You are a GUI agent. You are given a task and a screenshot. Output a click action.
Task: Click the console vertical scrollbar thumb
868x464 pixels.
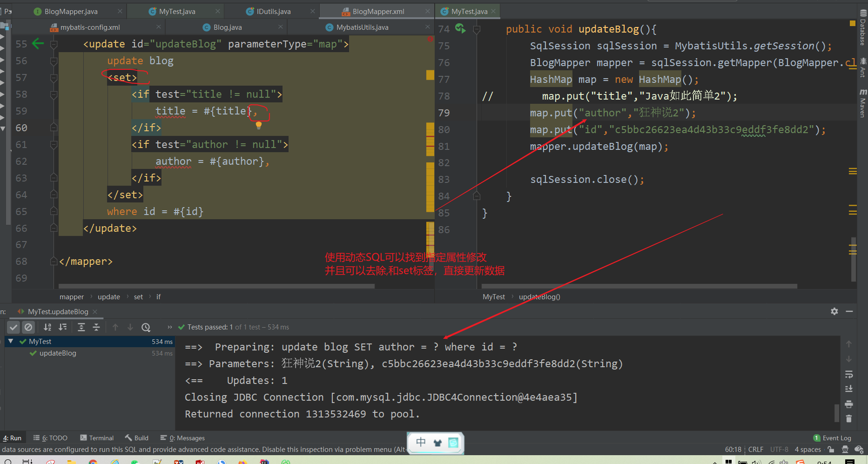click(837, 413)
